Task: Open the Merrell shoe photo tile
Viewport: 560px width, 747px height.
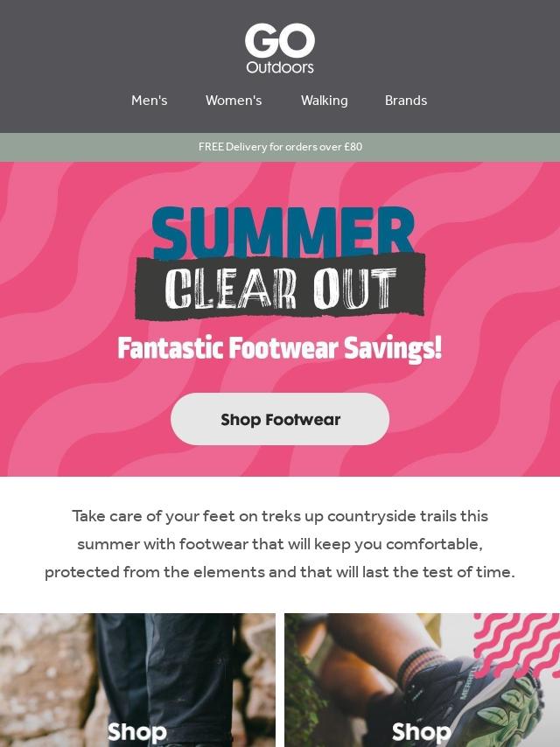Action: pyautogui.click(x=423, y=680)
